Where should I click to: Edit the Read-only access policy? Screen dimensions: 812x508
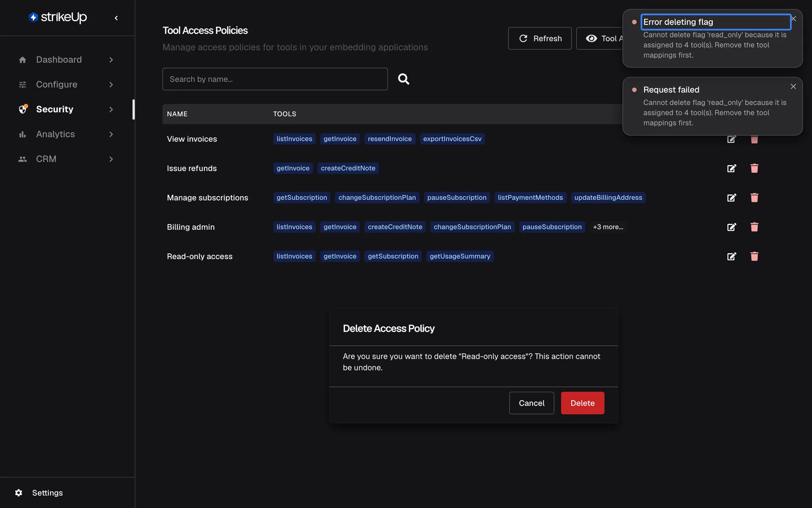(x=732, y=256)
